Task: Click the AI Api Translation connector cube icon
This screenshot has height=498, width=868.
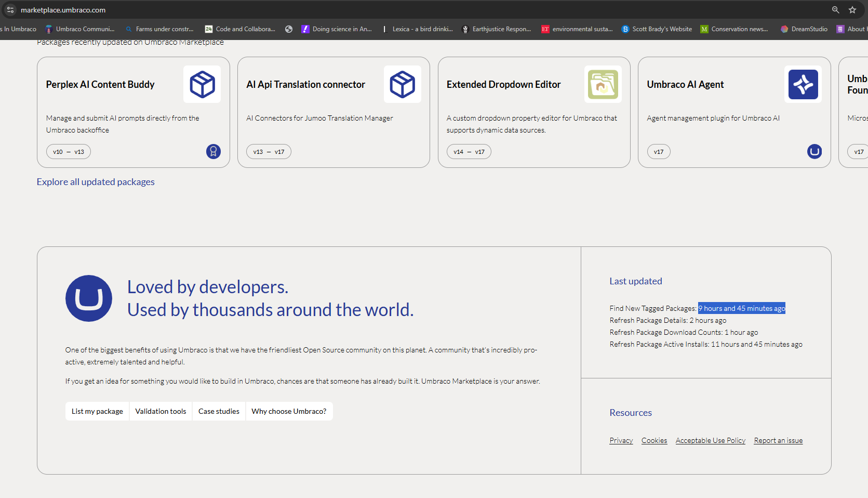Action: 402,84
